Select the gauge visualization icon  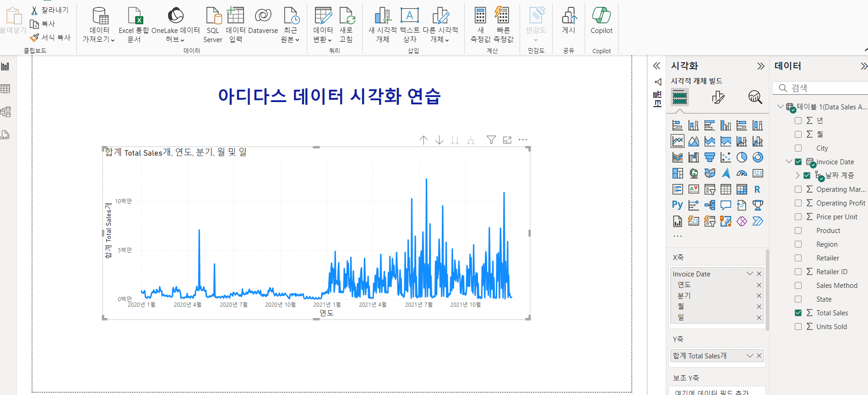742,173
